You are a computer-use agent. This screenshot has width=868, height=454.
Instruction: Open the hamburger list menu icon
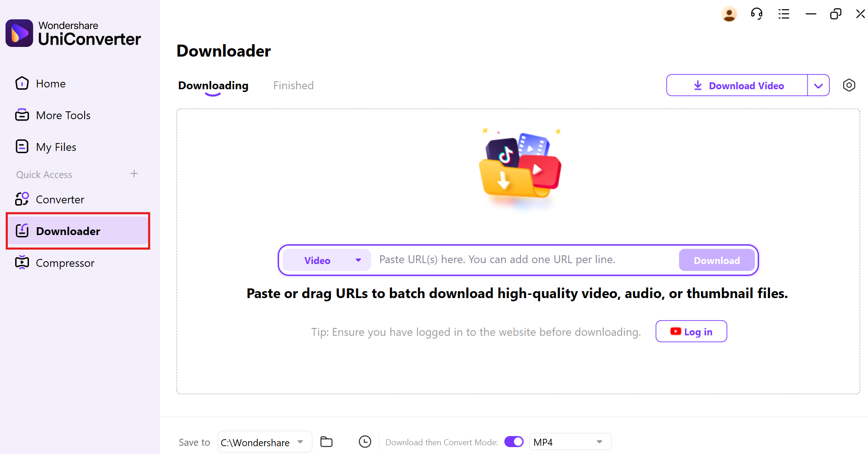pos(784,14)
